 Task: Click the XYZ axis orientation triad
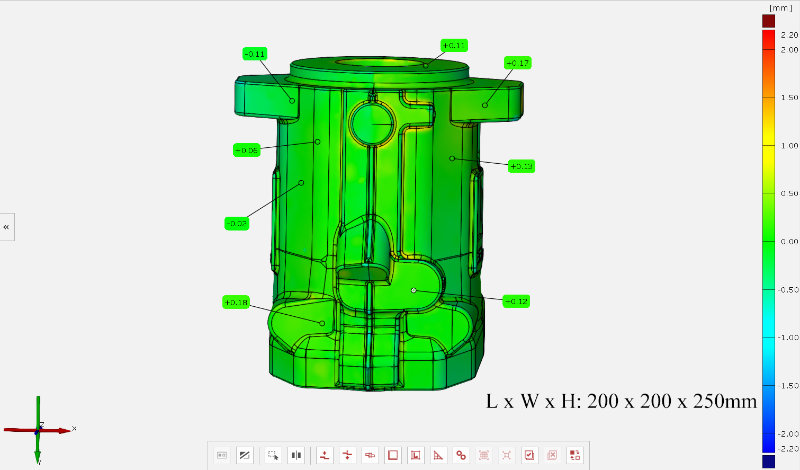pyautogui.click(x=38, y=430)
